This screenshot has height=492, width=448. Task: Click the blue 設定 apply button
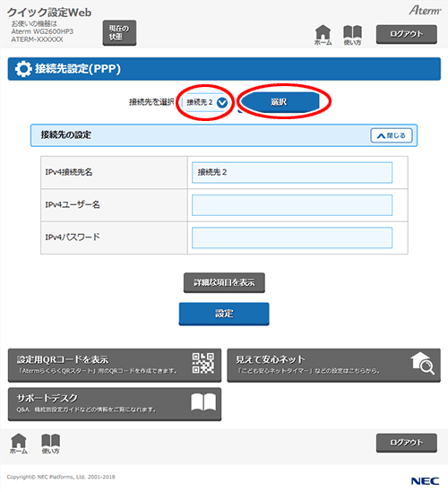tap(224, 314)
